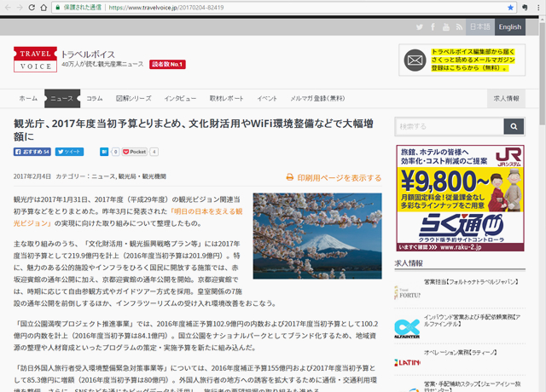Screen dimensions: 546x392
Task: Click the Tweet share button
Action: [69, 152]
